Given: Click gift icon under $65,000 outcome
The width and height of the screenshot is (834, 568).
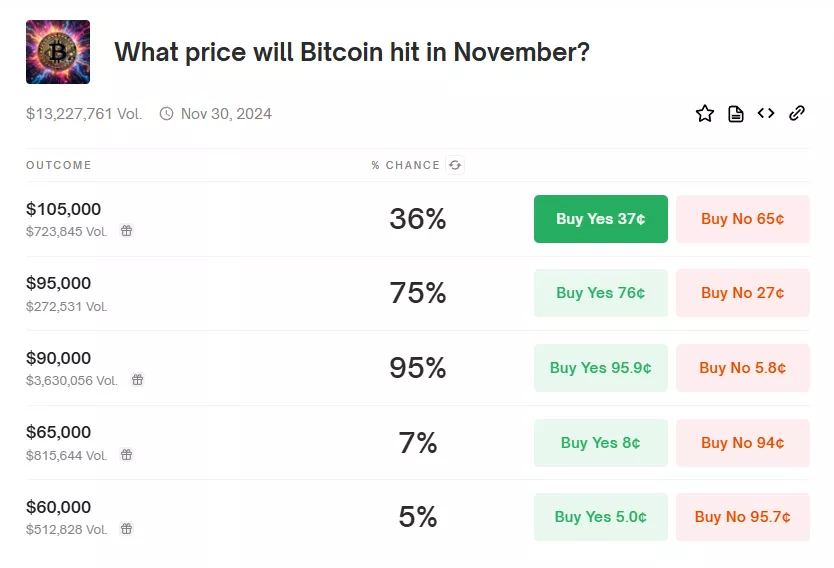Looking at the screenshot, I should pos(126,455).
